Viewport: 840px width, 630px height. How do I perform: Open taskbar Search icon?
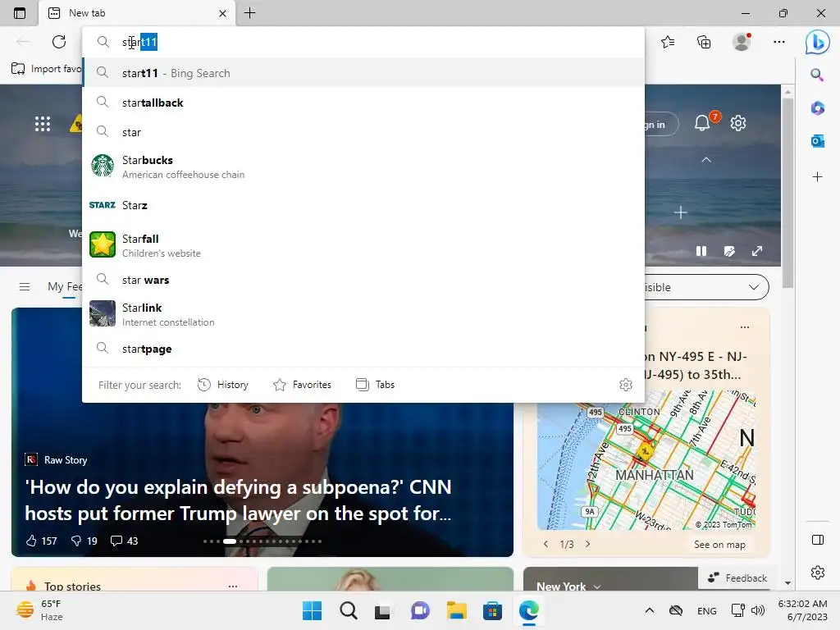click(x=348, y=610)
